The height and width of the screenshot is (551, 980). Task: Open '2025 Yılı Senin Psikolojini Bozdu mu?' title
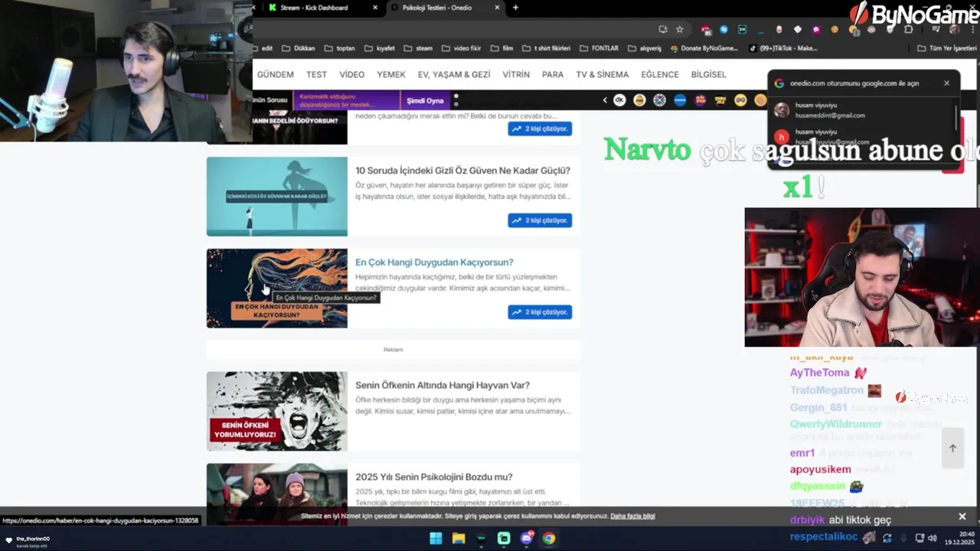click(434, 478)
